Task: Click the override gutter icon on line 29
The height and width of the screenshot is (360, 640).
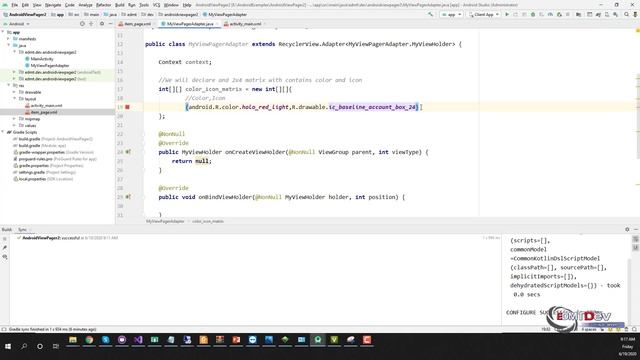Action: pyautogui.click(x=128, y=197)
